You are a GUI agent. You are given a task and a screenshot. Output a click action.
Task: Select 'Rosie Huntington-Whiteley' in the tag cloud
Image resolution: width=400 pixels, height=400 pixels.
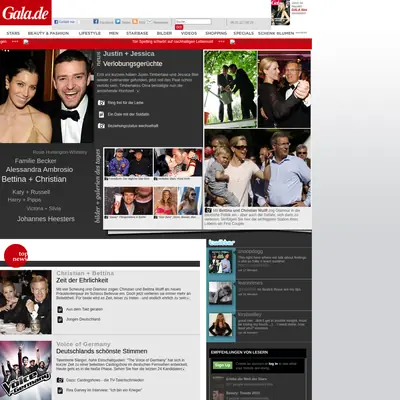60,152
